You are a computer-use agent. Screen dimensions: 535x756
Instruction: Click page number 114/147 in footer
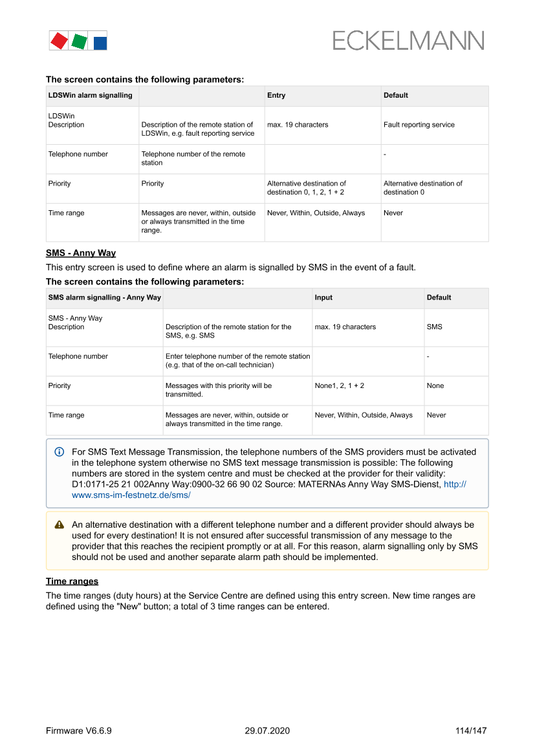click(470, 731)
